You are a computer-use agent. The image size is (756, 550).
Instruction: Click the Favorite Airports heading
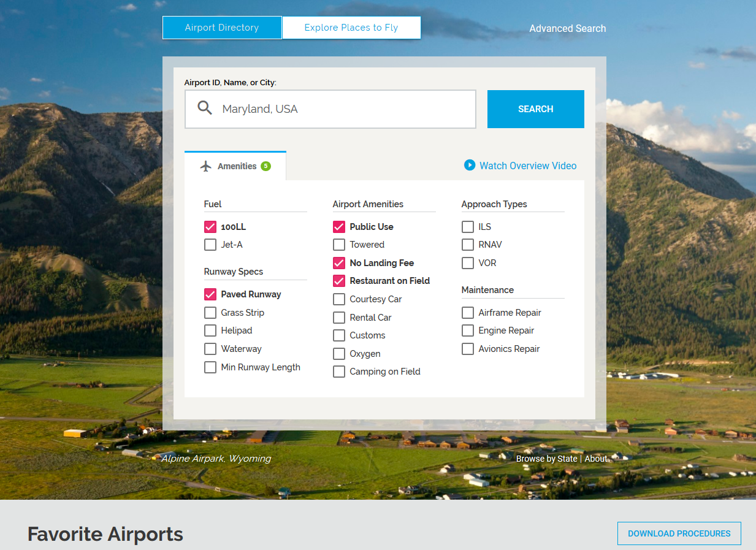click(105, 534)
